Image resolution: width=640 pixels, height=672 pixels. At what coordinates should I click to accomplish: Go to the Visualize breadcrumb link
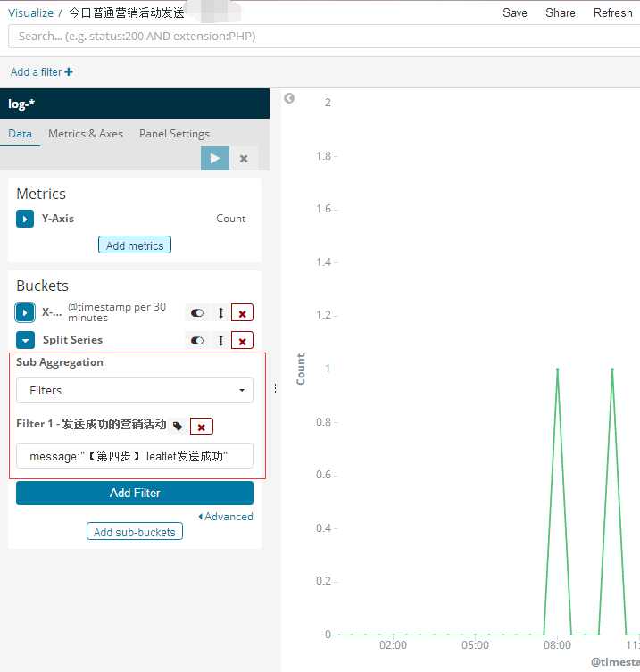click(31, 12)
